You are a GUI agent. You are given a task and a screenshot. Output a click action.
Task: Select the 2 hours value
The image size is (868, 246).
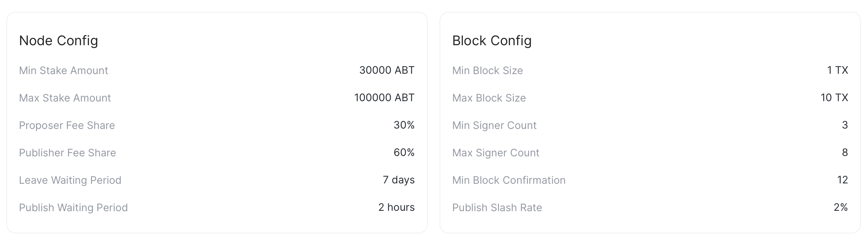coord(397,207)
